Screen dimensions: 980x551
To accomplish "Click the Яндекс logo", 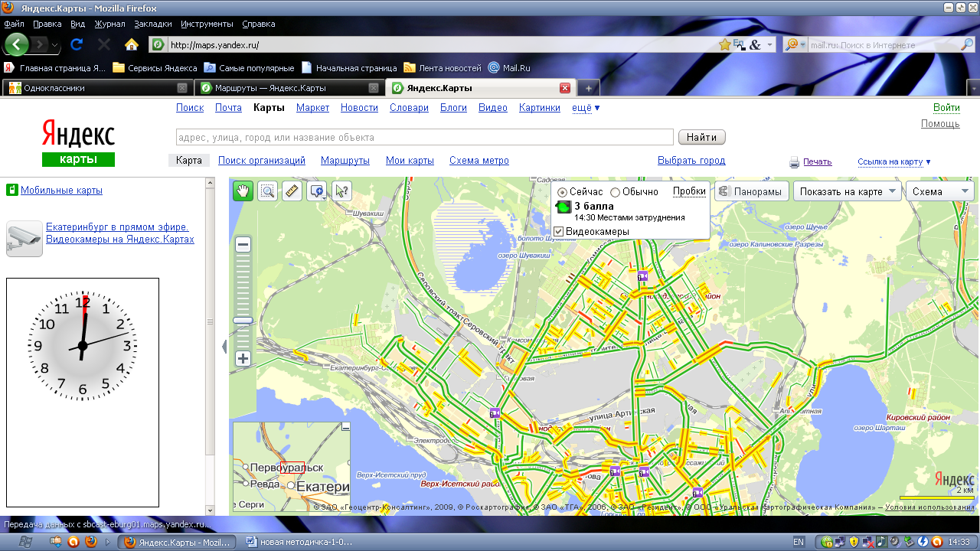I will 78,134.
